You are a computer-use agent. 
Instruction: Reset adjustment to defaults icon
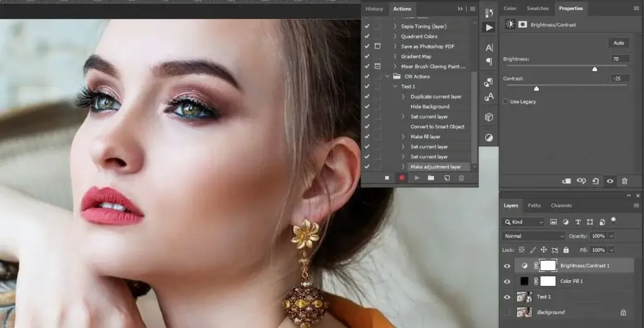[596, 181]
